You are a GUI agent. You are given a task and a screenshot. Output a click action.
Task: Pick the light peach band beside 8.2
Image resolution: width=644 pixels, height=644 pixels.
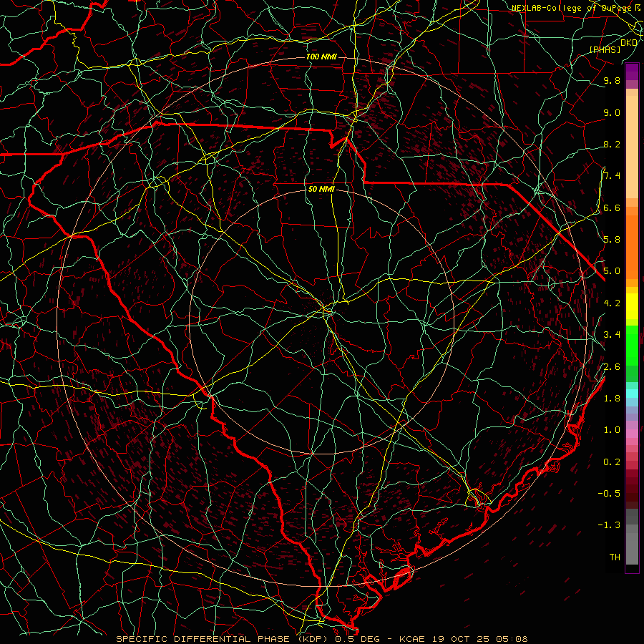[x=632, y=147]
